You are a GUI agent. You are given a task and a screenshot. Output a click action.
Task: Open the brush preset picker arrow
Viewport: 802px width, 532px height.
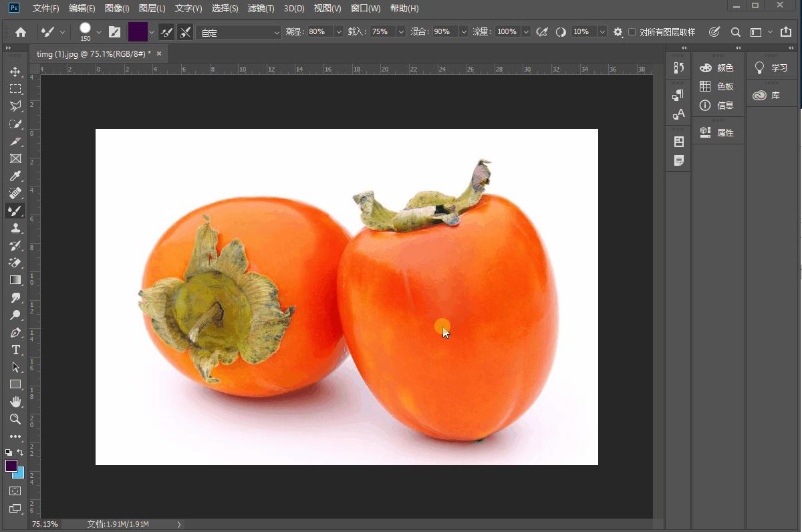click(99, 32)
